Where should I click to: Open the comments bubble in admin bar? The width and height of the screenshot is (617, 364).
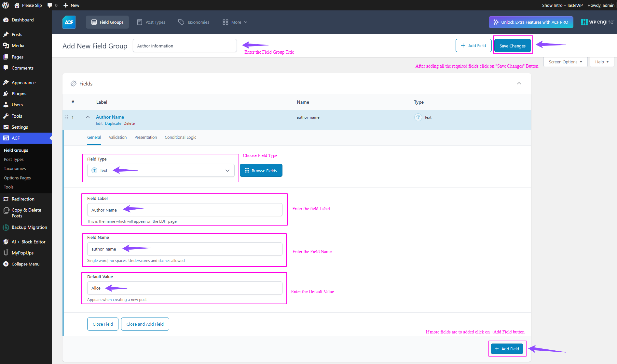click(52, 5)
